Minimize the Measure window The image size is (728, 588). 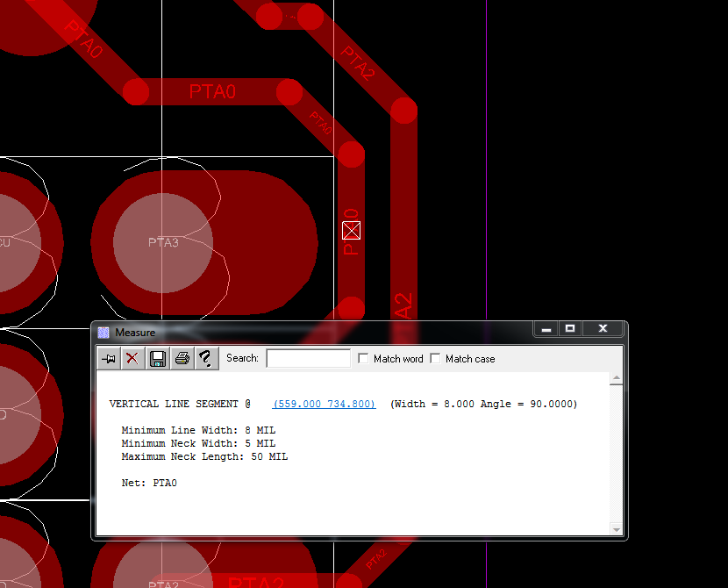click(x=546, y=329)
